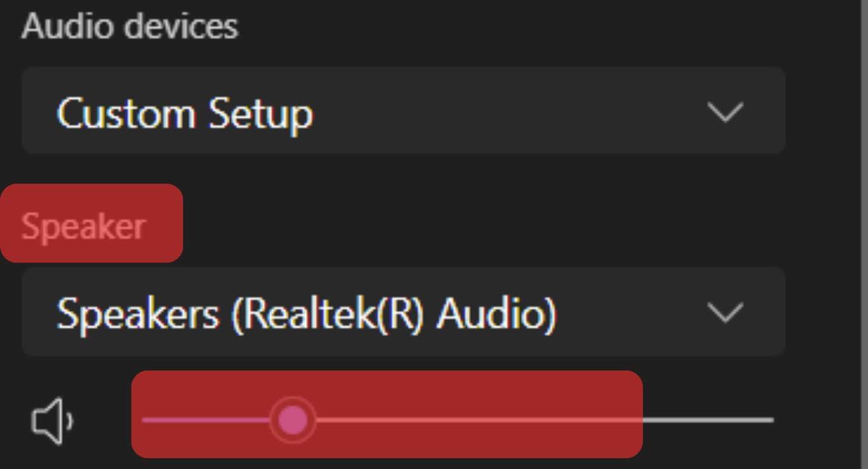This screenshot has height=469, width=868.
Task: Click the speaker volume icon
Action: [52, 421]
